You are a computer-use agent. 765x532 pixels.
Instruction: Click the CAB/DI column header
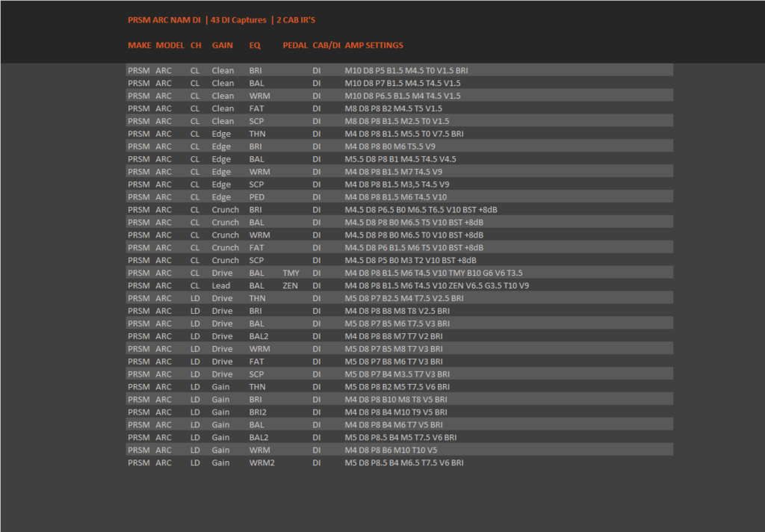[x=326, y=46]
